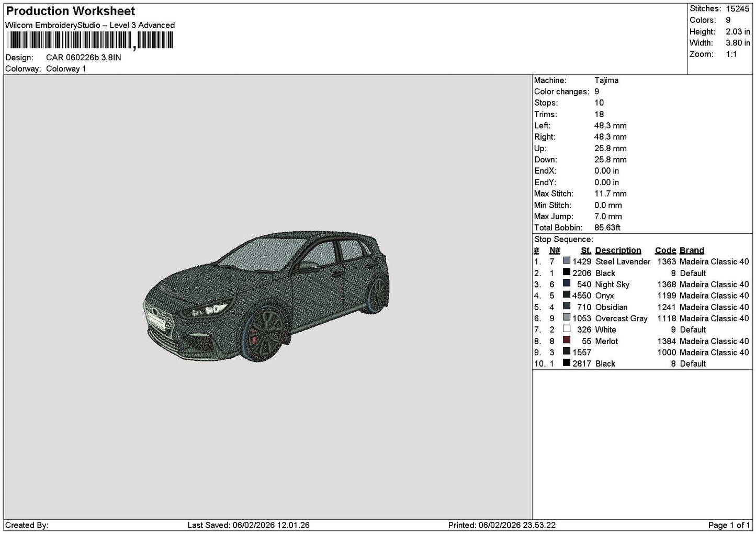Image resolution: width=756 pixels, height=534 pixels.
Task: Click the Color changes value 9
Action: point(597,92)
